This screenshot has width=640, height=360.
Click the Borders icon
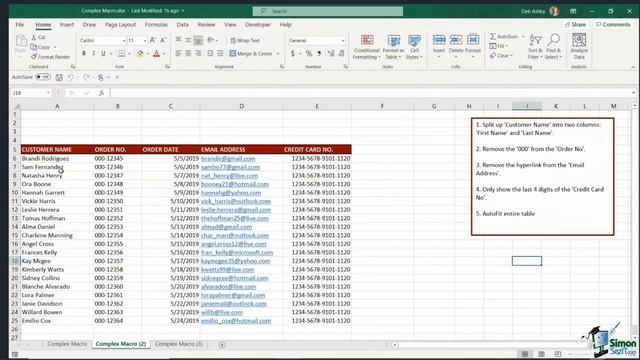tap(122, 53)
